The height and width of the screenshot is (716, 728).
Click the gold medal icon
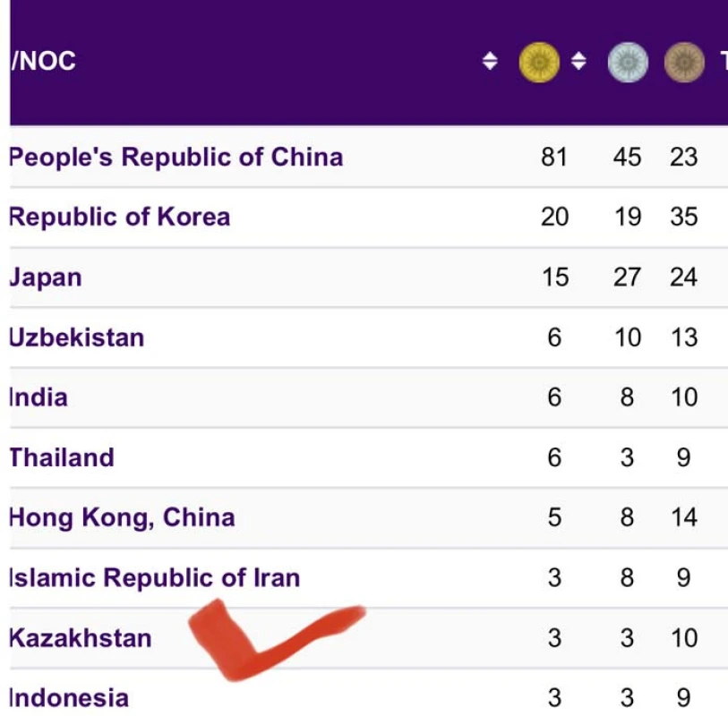pos(539,62)
